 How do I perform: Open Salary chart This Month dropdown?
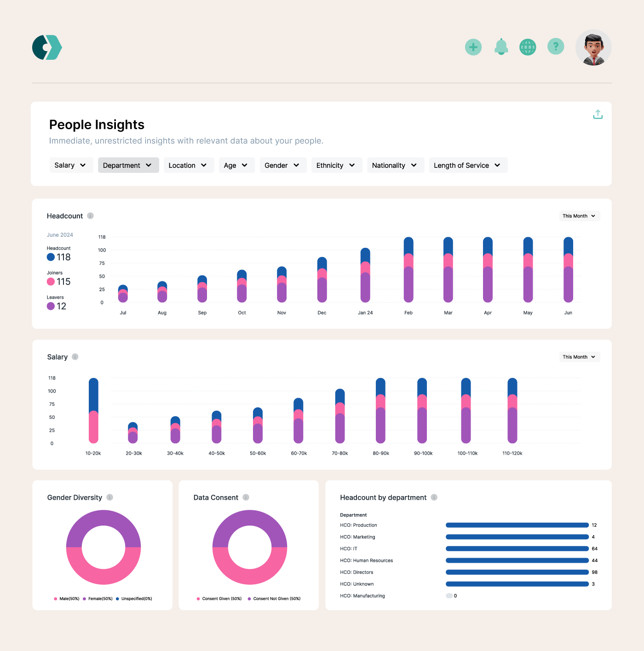[x=580, y=357]
